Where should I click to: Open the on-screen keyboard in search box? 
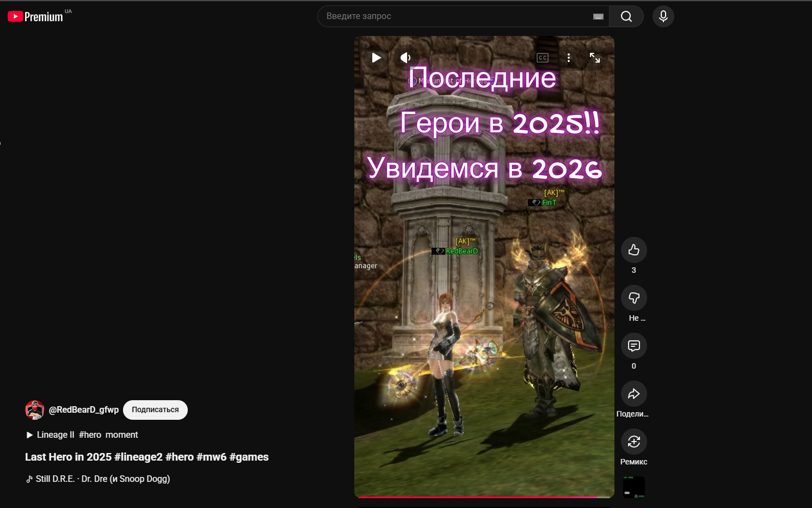tap(598, 16)
